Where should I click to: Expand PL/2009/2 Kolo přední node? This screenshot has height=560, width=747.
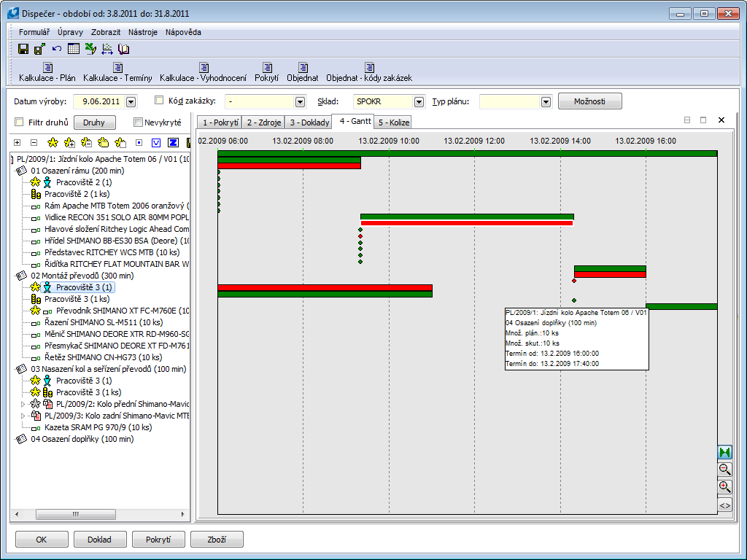(23, 404)
